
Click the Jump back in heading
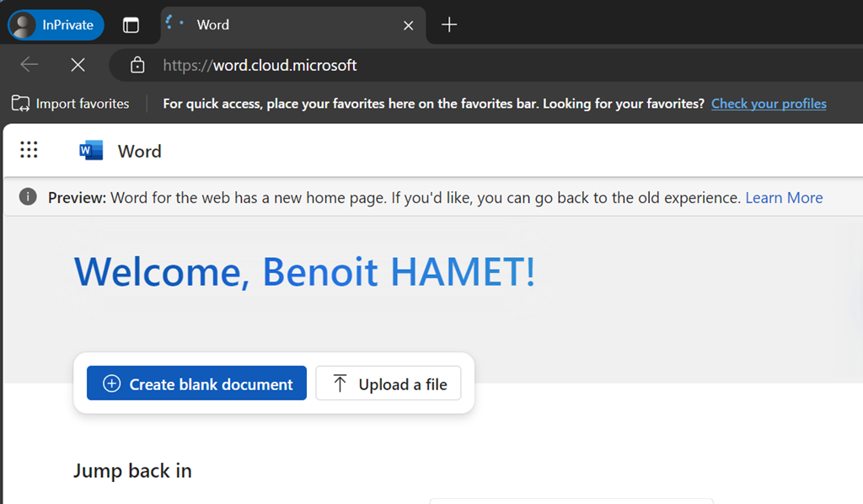(132, 470)
